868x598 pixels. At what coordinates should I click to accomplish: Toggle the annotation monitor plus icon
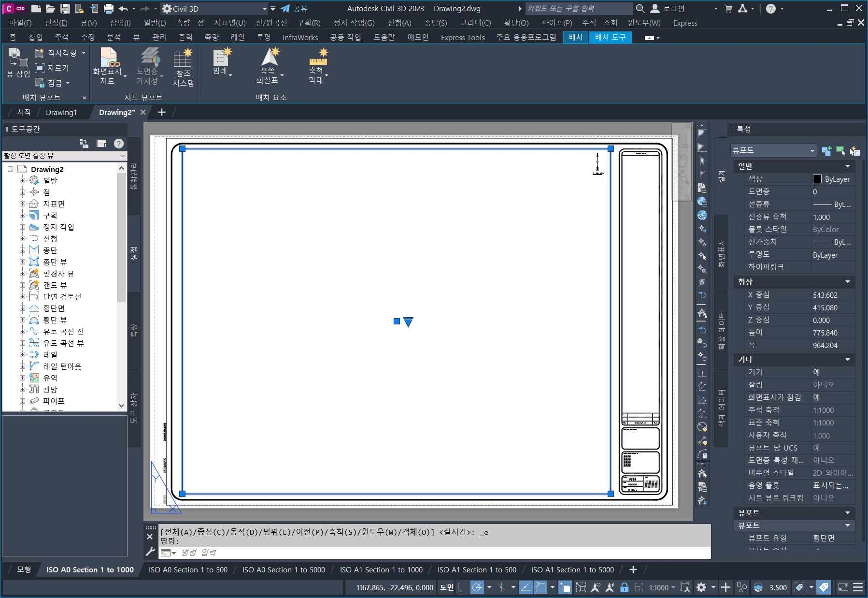[726, 587]
